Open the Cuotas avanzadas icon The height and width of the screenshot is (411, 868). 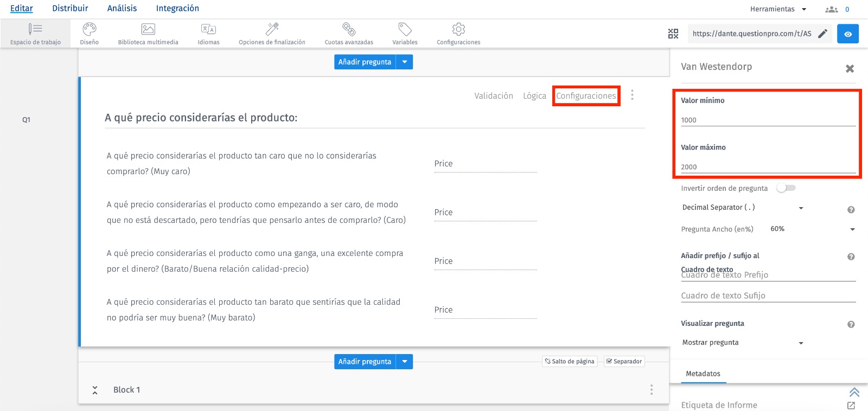click(x=349, y=29)
